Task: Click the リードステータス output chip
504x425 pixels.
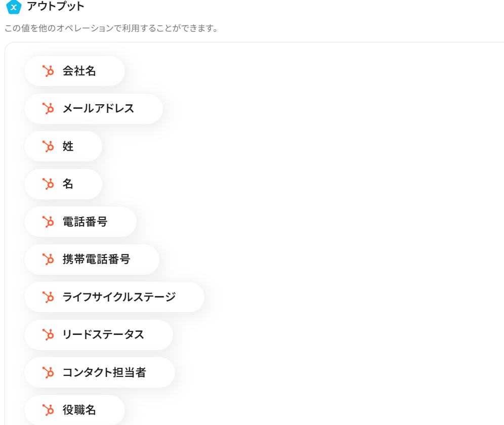Action: [103, 334]
